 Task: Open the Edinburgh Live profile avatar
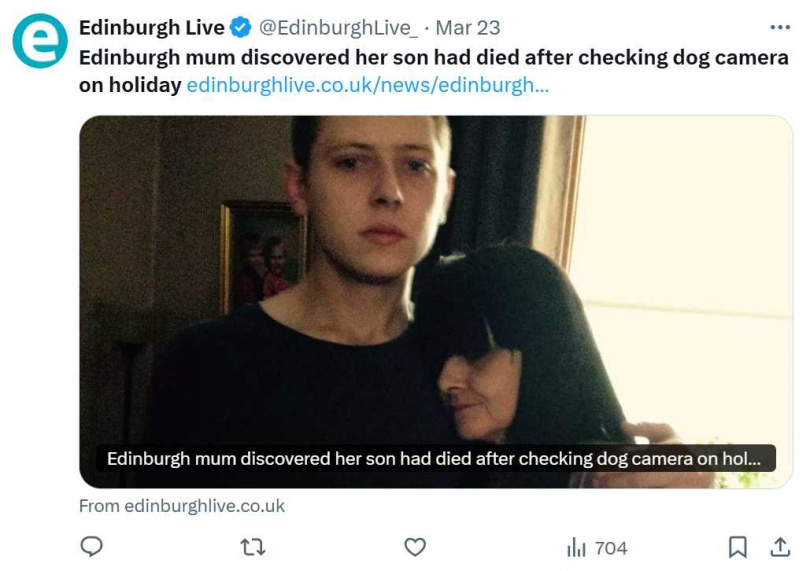click(40, 41)
